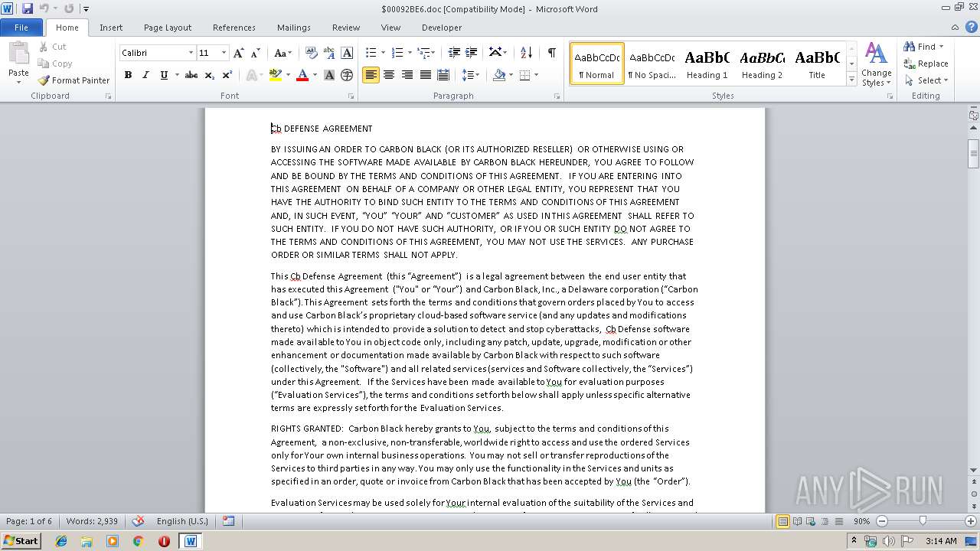This screenshot has height=551, width=980.
Task: Switch to the References tab
Action: [x=234, y=28]
